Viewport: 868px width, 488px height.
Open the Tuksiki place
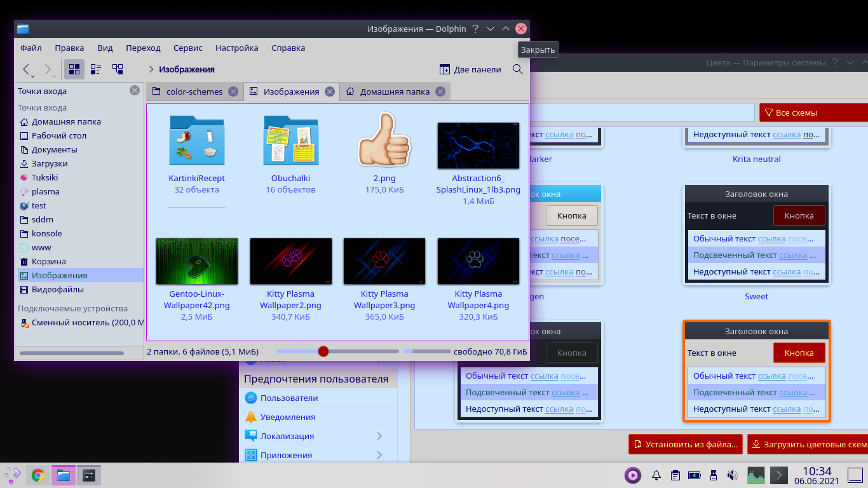79,177
